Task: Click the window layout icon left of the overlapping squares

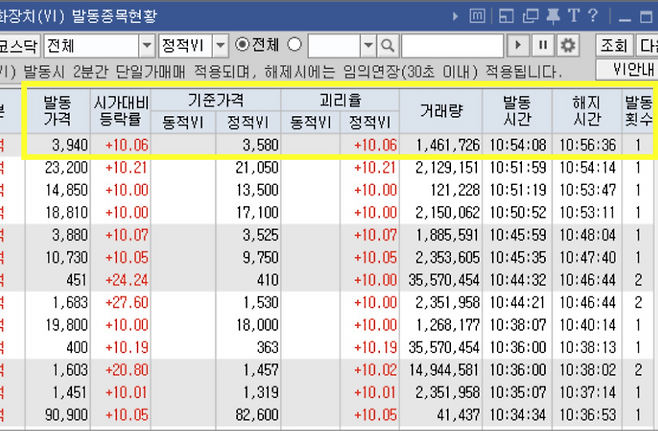Action: (505, 15)
